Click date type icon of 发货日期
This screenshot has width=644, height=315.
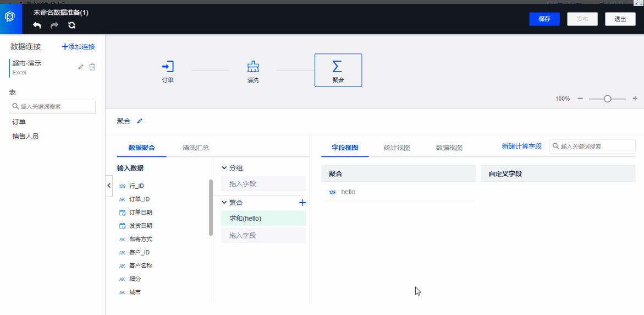122,226
